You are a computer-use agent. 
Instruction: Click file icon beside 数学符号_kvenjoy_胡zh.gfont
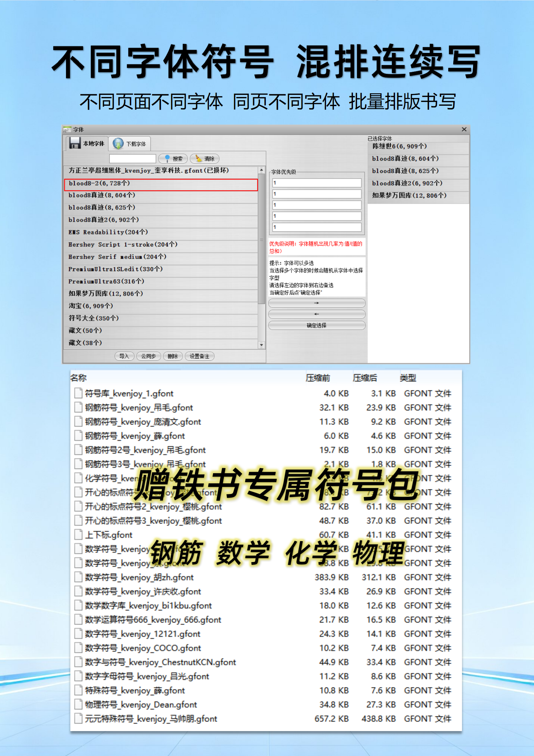(x=78, y=577)
